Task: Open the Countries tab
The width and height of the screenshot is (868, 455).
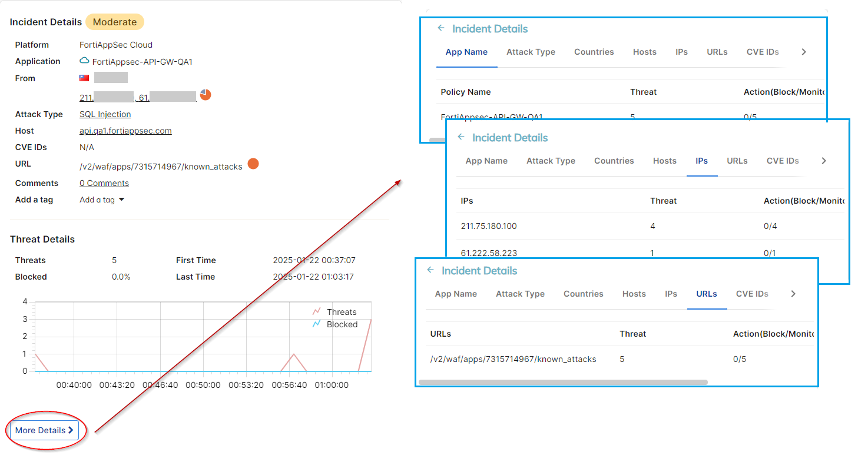Action: pyautogui.click(x=594, y=52)
